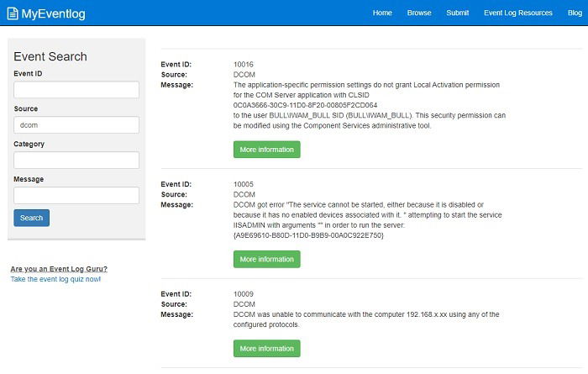Click the MyEventlog document logo icon
This screenshot has height=374, width=588.
13,13
